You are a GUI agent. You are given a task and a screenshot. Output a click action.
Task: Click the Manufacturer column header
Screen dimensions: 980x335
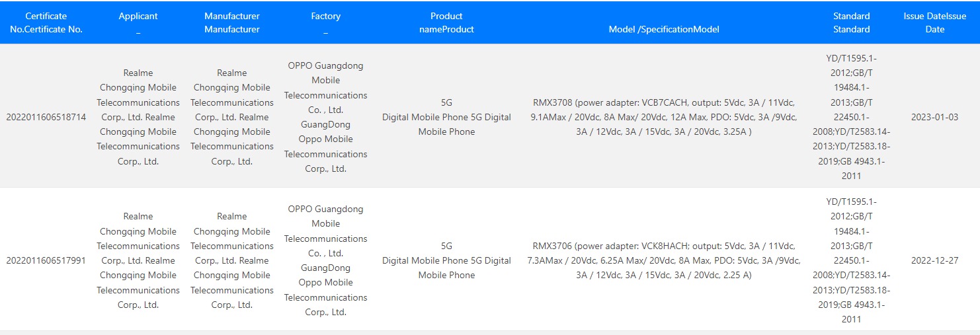(x=232, y=22)
